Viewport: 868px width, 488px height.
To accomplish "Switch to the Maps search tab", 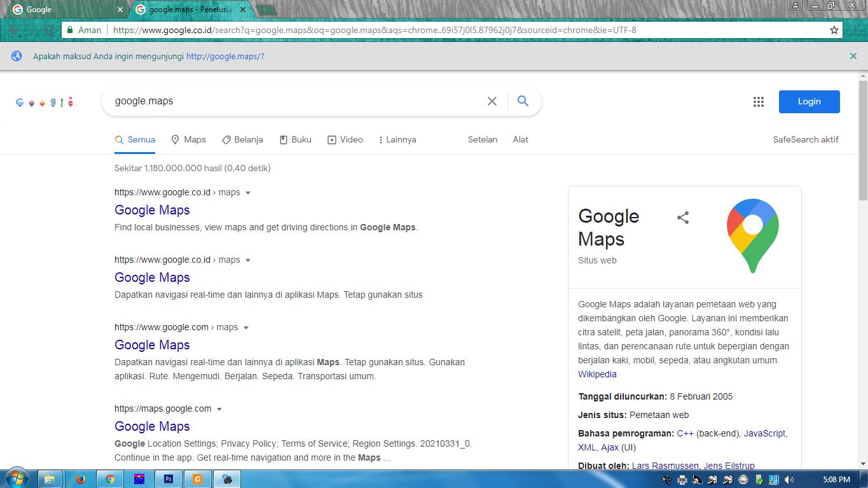I will pos(188,139).
